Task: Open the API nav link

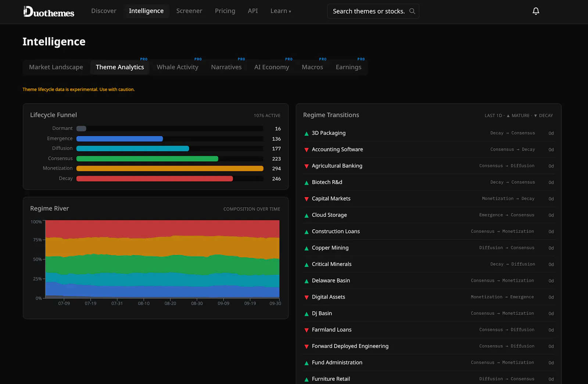Action: 253,11
